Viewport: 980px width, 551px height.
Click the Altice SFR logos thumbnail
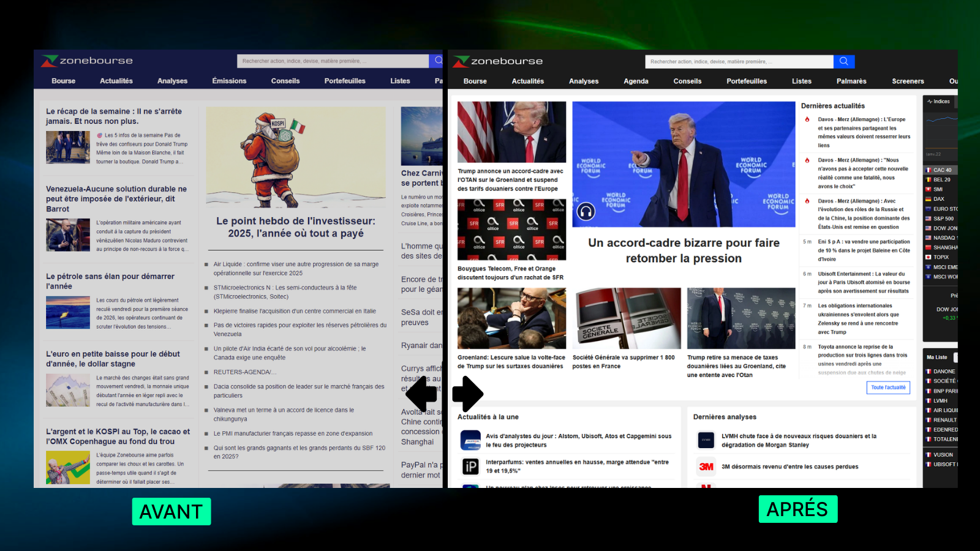pyautogui.click(x=511, y=230)
